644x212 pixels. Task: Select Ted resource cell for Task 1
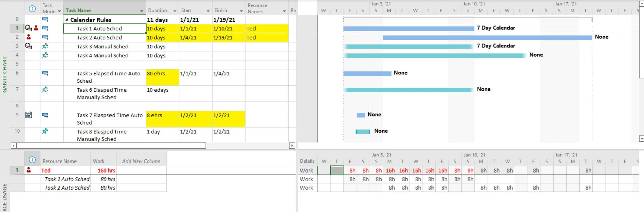(x=267, y=29)
